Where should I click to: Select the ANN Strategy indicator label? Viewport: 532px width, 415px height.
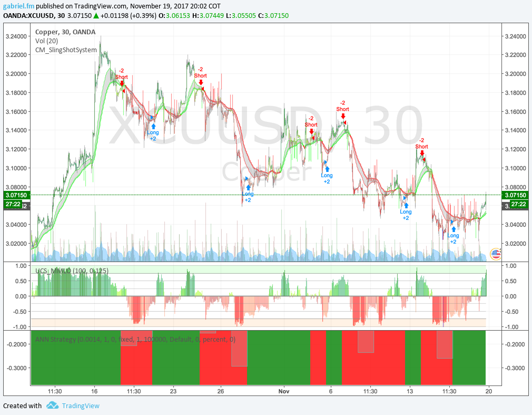135,339
